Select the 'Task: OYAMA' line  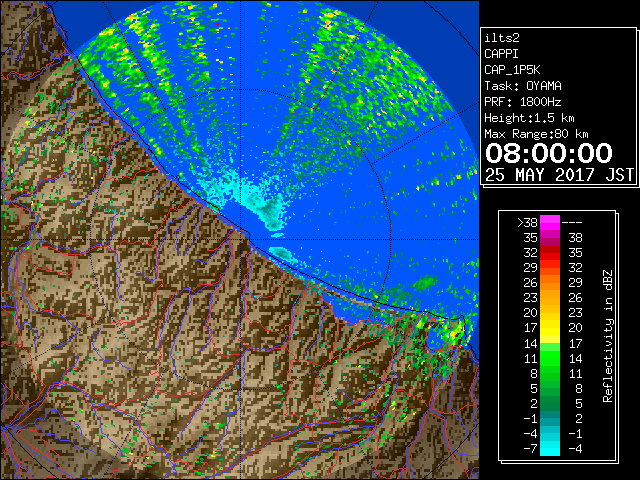(523, 86)
